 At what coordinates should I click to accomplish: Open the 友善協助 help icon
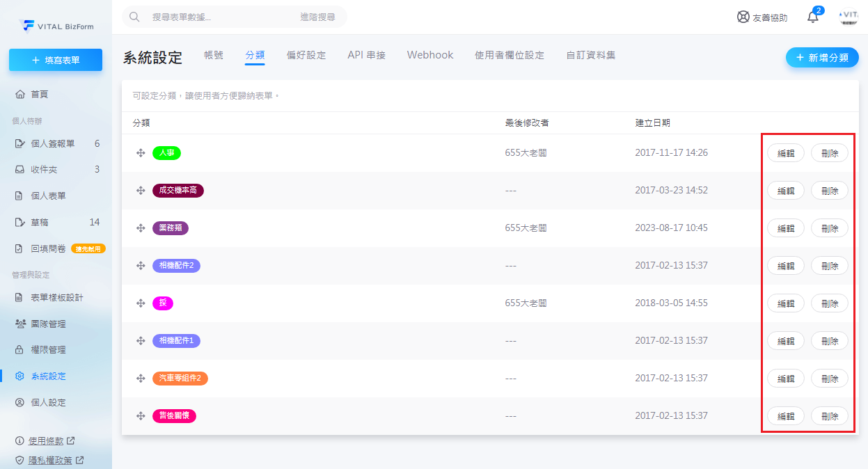click(743, 17)
